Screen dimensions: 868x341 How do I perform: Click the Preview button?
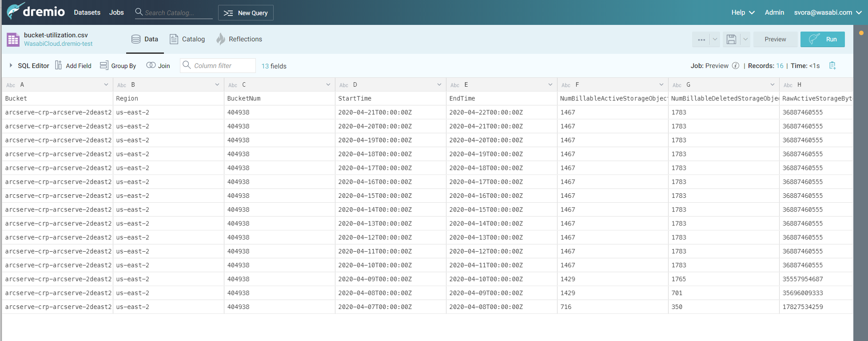click(775, 39)
